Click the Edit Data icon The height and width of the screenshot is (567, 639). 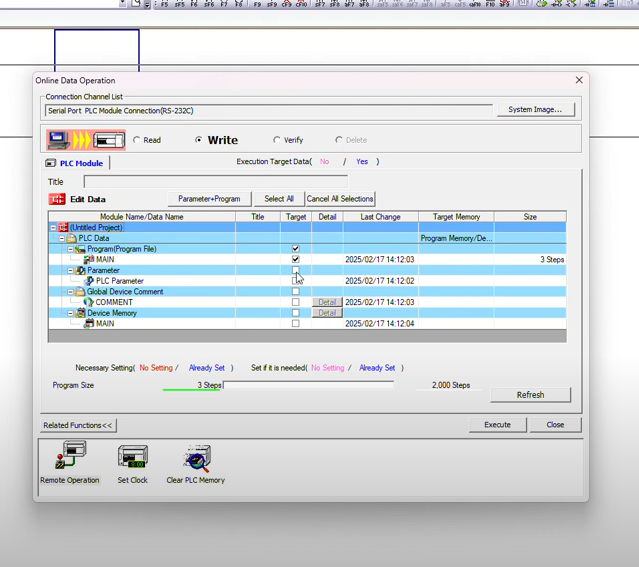[x=57, y=199]
